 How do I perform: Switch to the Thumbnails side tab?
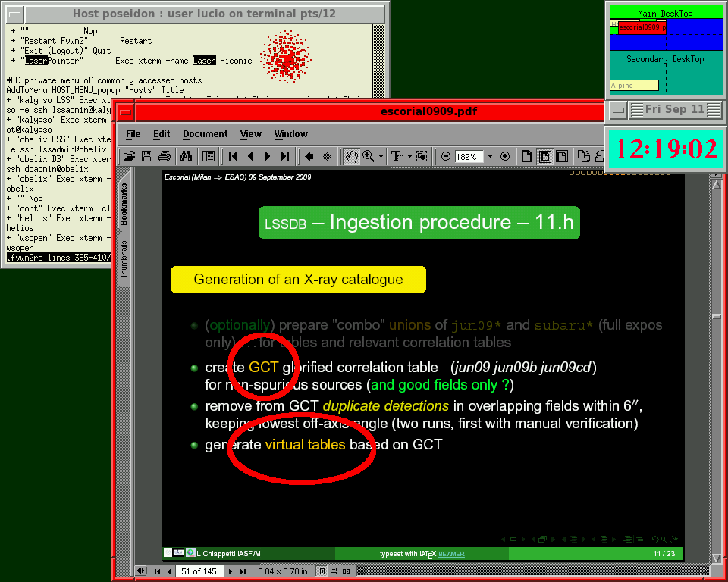pyautogui.click(x=124, y=259)
